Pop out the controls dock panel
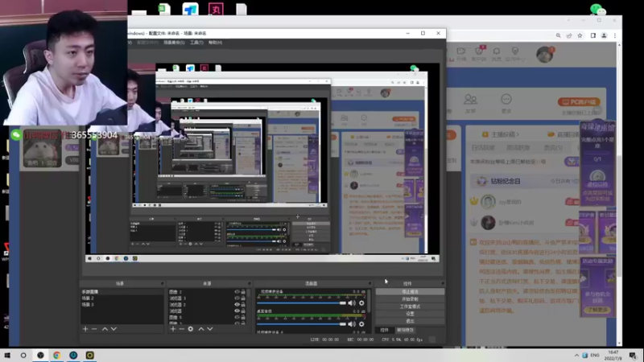Viewport: 644px width, 362px height. tap(442, 284)
